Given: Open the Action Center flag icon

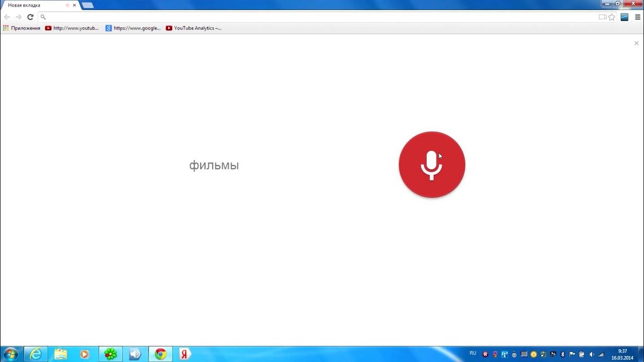Looking at the screenshot, I should tap(572, 354).
